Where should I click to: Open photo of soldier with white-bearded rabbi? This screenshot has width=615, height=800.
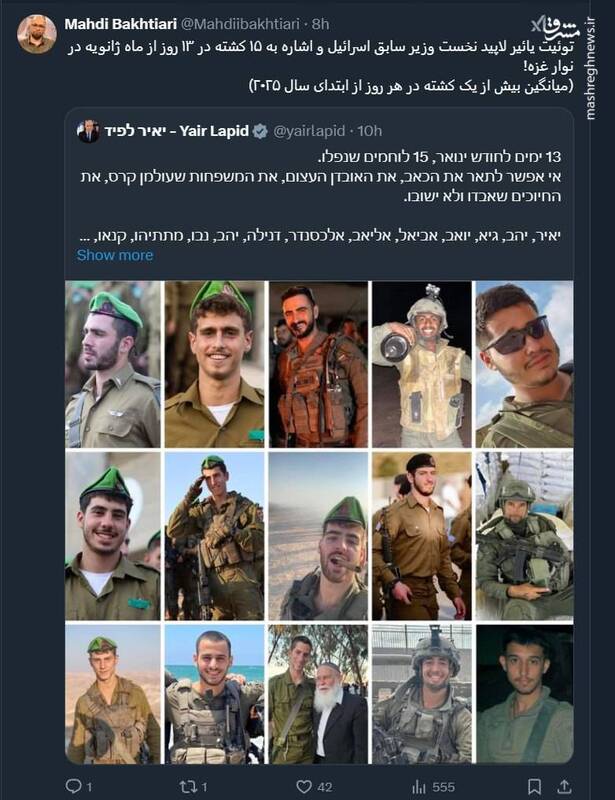pos(317,693)
